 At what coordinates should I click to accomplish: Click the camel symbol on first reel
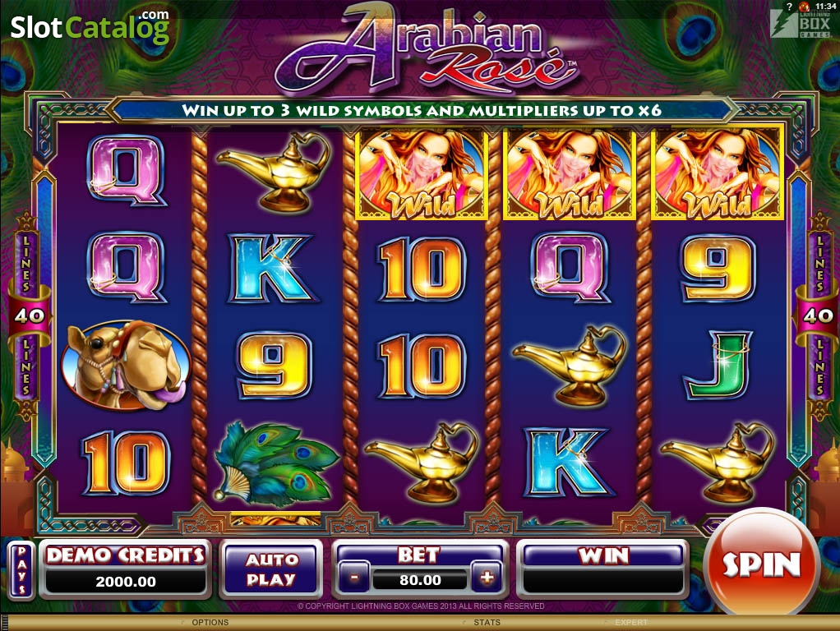(x=126, y=366)
